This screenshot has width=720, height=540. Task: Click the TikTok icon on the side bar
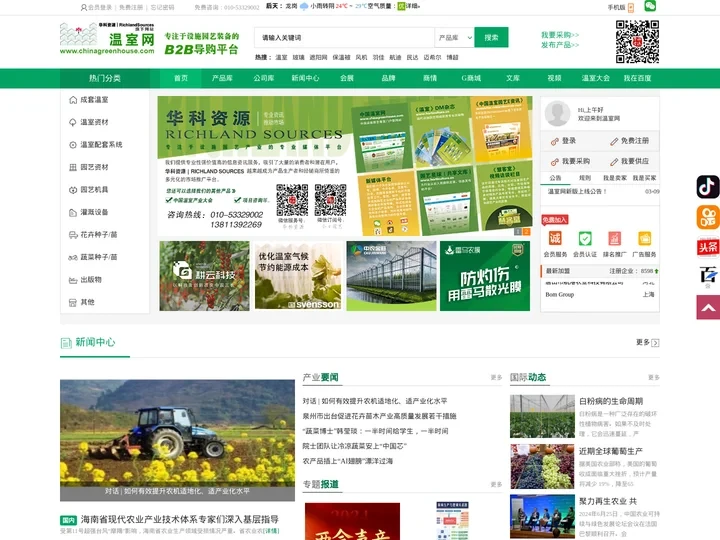point(708,186)
